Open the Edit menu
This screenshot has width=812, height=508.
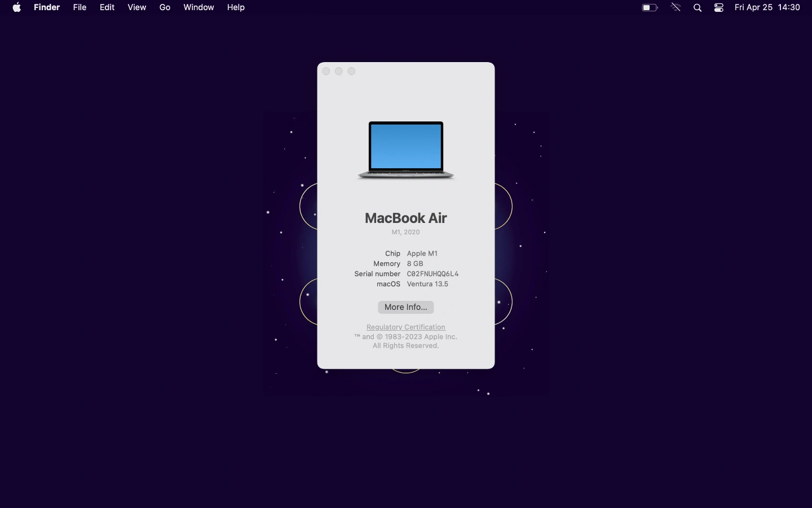107,7
